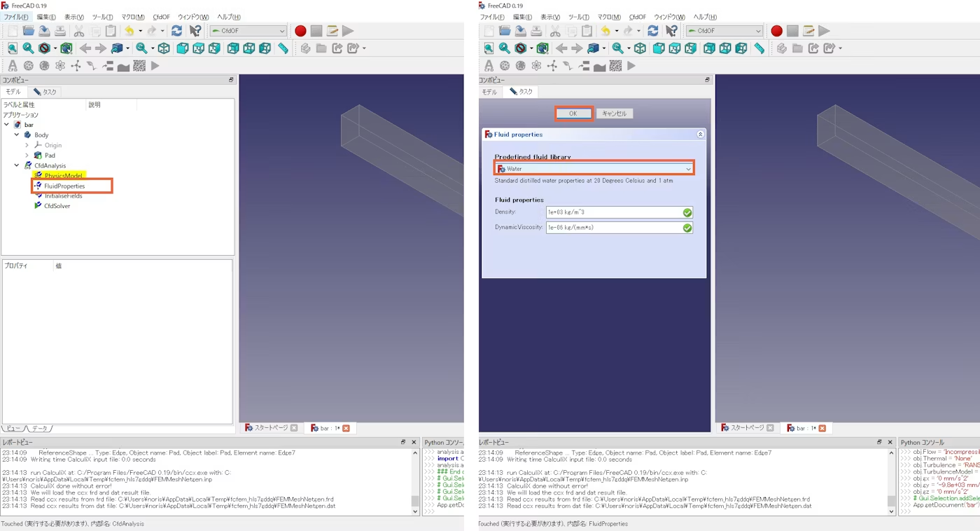Image resolution: width=980 pixels, height=531 pixels.
Task: Click the Paste clipboard icon in right window
Action: coord(587,31)
